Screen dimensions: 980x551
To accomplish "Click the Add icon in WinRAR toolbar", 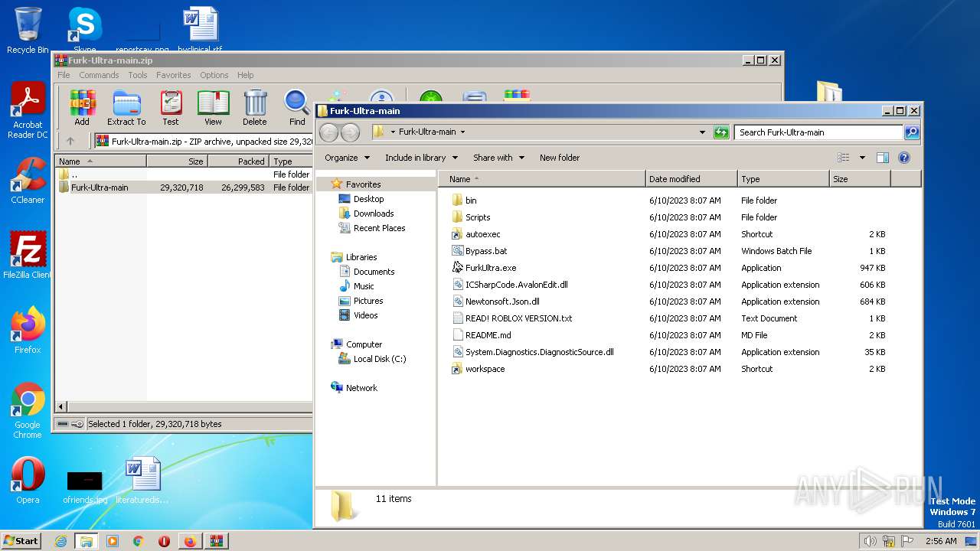I will coord(82,107).
